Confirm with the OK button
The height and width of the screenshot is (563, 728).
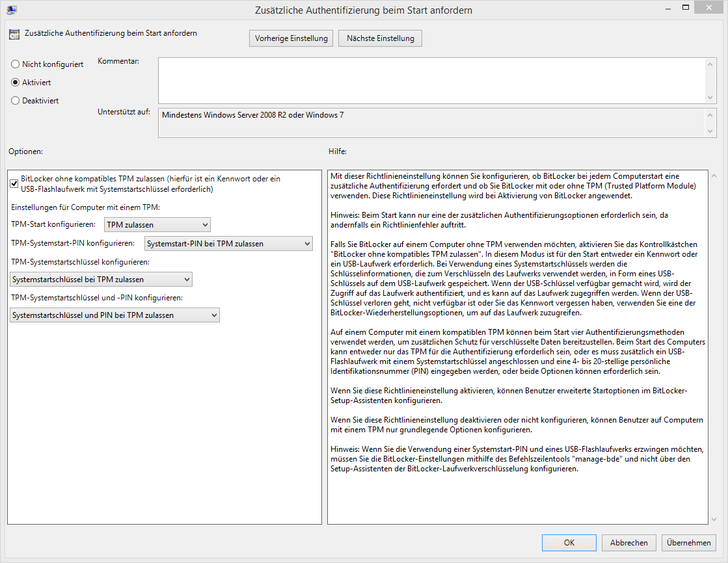[569, 543]
